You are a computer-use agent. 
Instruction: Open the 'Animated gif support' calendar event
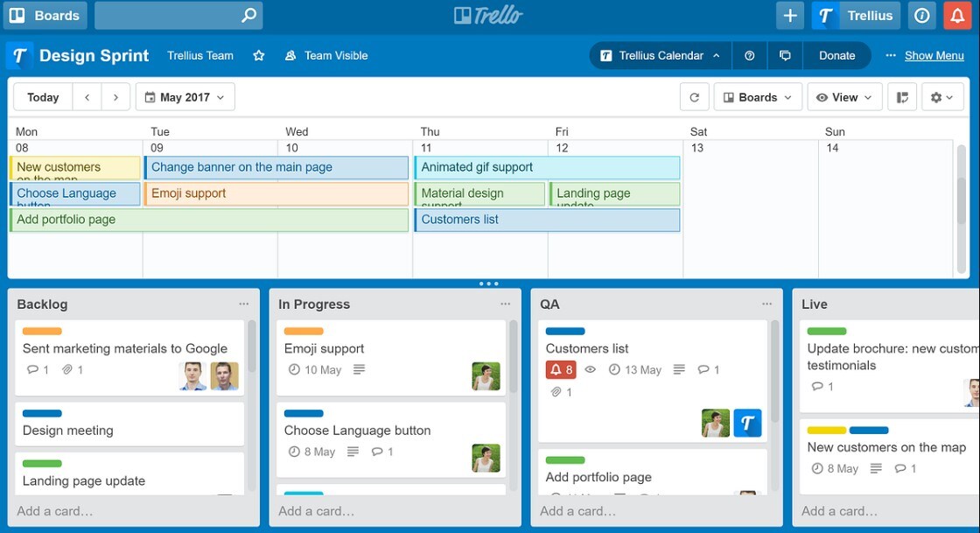(547, 167)
